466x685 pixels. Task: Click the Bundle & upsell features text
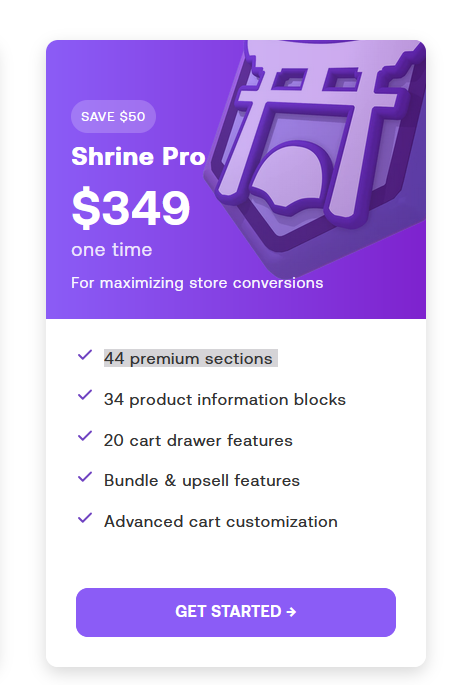[202, 481]
